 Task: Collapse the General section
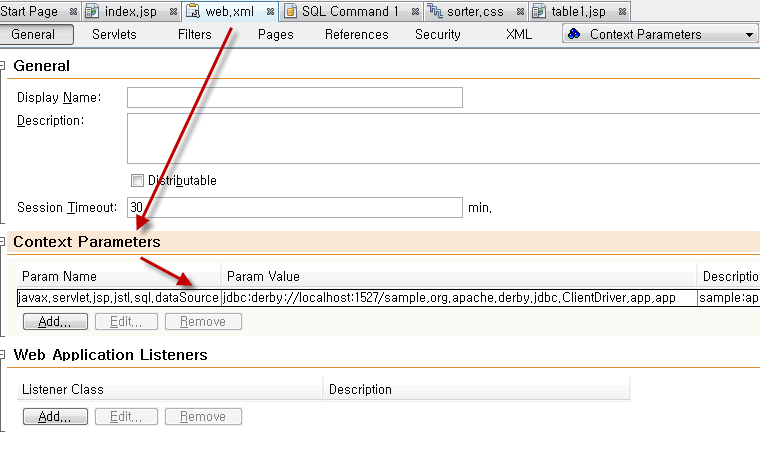click(2, 65)
